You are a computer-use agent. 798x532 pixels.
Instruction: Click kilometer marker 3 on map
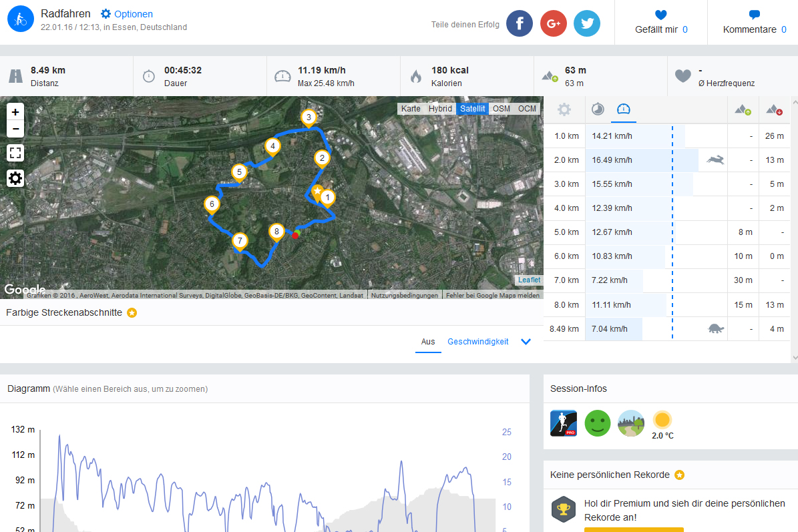[x=309, y=118]
